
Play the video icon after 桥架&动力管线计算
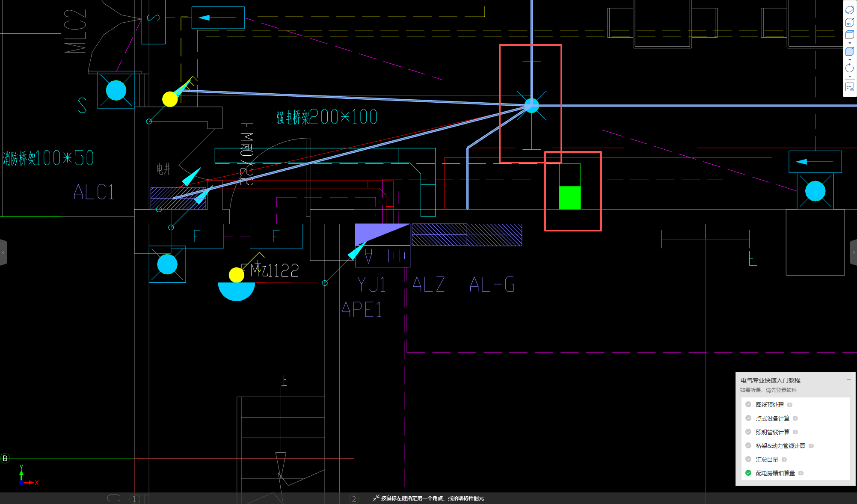811,446
